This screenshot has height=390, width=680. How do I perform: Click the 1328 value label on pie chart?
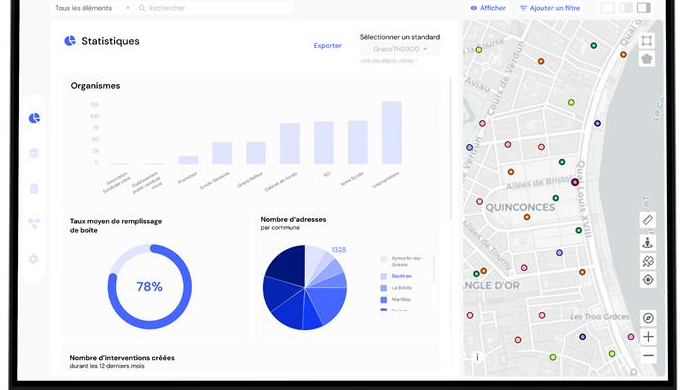click(339, 249)
